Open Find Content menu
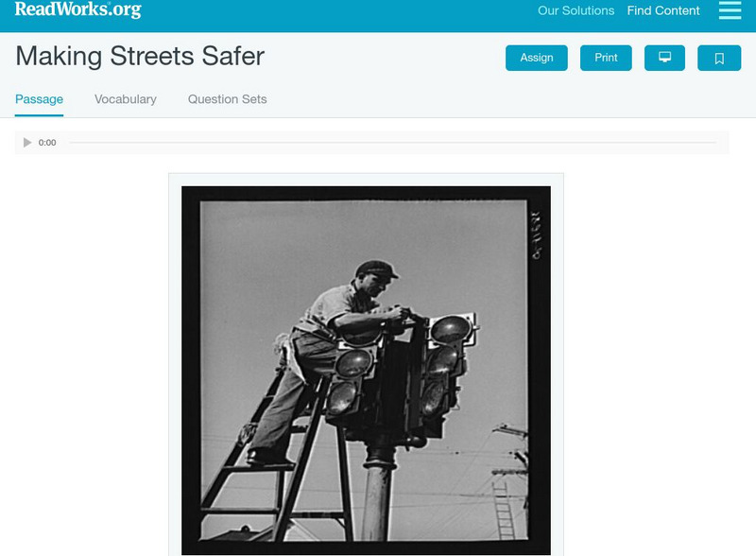The height and width of the screenshot is (556, 756). (x=663, y=10)
